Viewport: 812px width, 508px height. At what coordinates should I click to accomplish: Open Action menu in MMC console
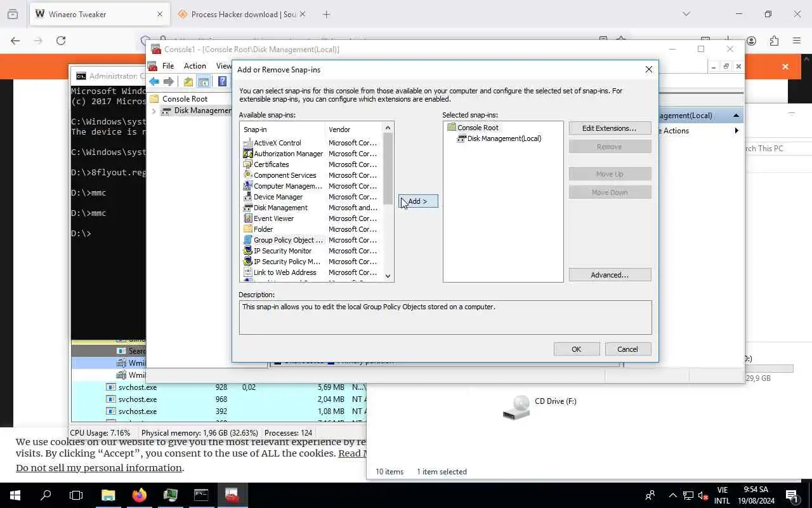(x=195, y=66)
